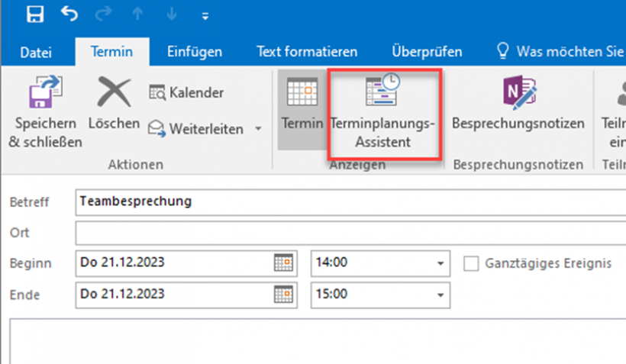Select the Termin view icon
This screenshot has width=626, height=364.
click(302, 95)
